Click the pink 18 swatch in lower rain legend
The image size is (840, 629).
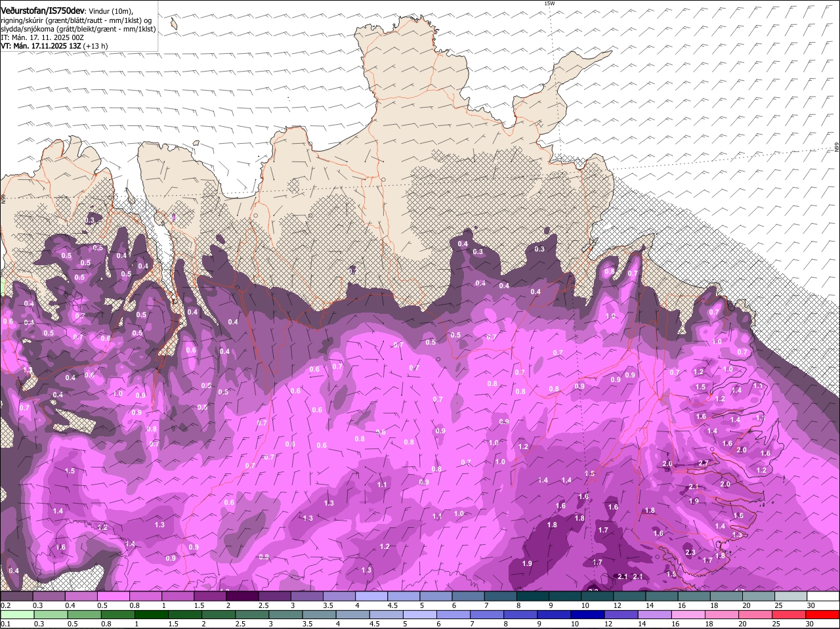pyautogui.click(x=723, y=615)
